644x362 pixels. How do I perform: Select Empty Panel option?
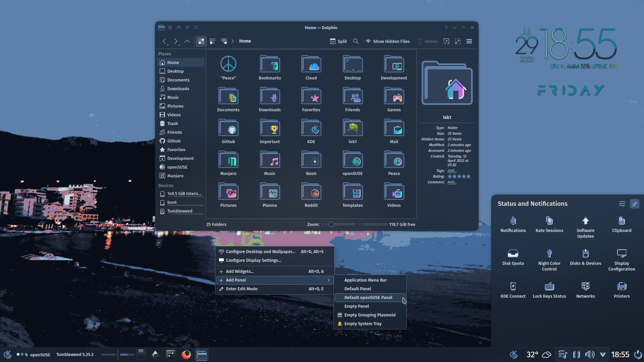[x=370, y=306]
